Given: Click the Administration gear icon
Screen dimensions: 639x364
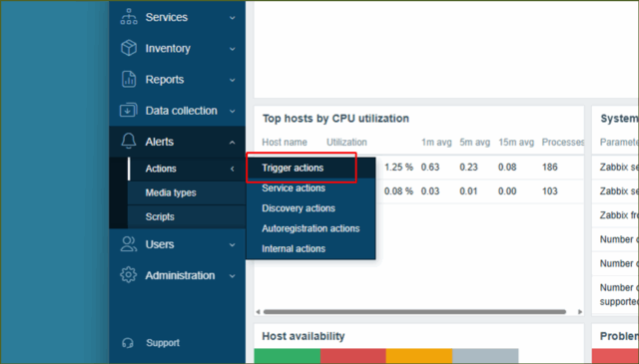Looking at the screenshot, I should pos(129,275).
